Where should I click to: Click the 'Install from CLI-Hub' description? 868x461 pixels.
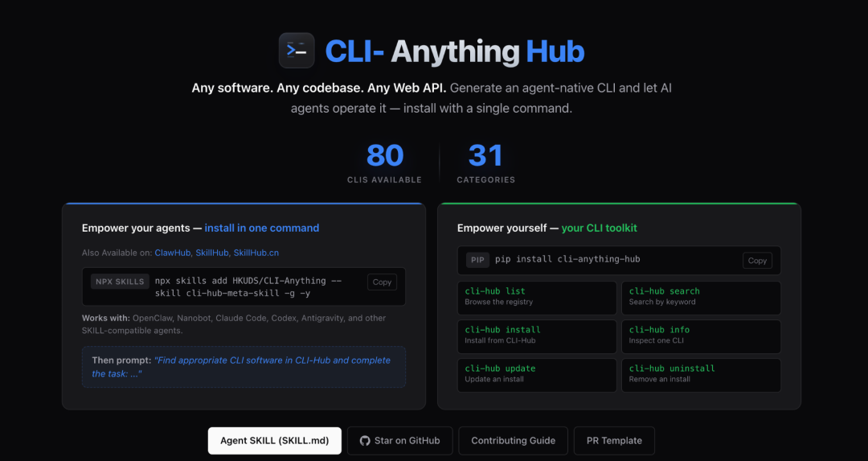pyautogui.click(x=500, y=341)
